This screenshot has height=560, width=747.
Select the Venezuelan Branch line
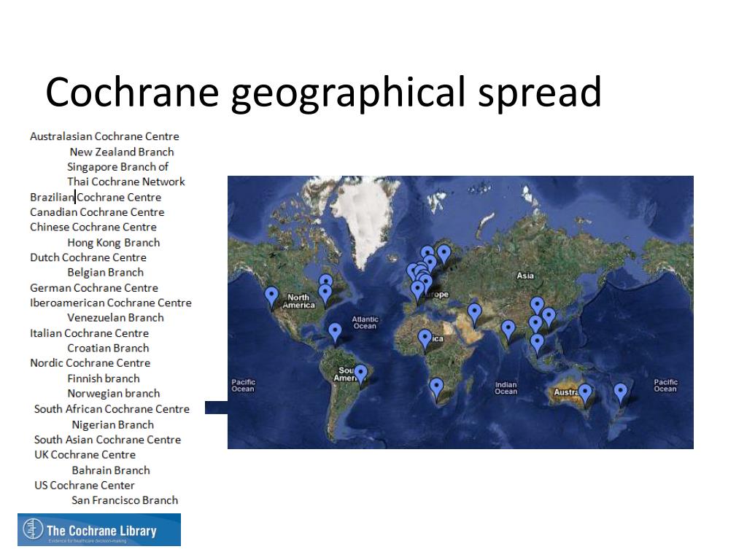[x=115, y=318]
